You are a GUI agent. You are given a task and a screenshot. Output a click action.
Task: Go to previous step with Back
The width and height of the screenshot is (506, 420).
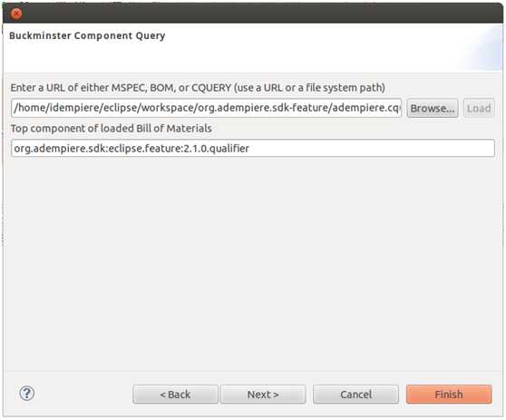(x=175, y=395)
